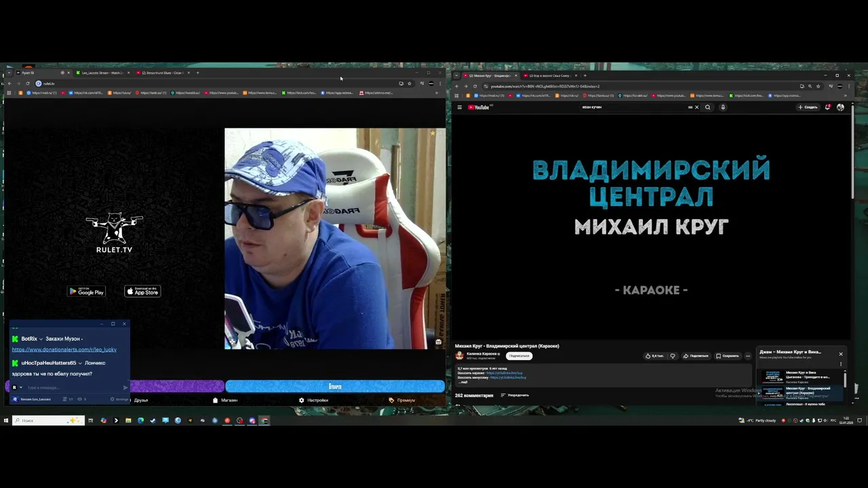
Task: Bookmark the YouTube page with the star
Action: [x=818, y=86]
